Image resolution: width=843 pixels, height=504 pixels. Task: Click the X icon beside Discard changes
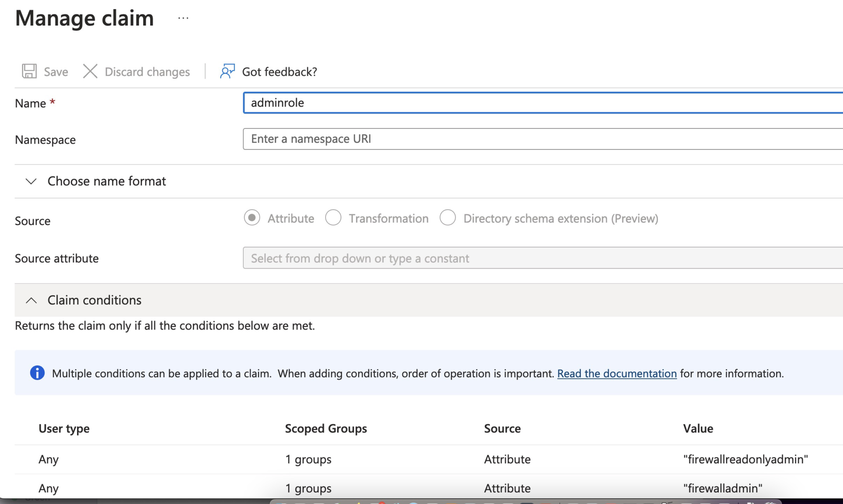click(90, 71)
